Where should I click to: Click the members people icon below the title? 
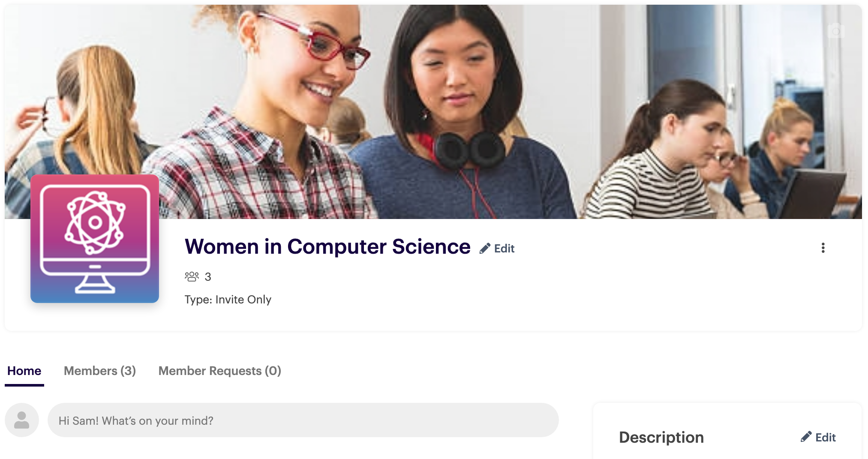pyautogui.click(x=192, y=276)
